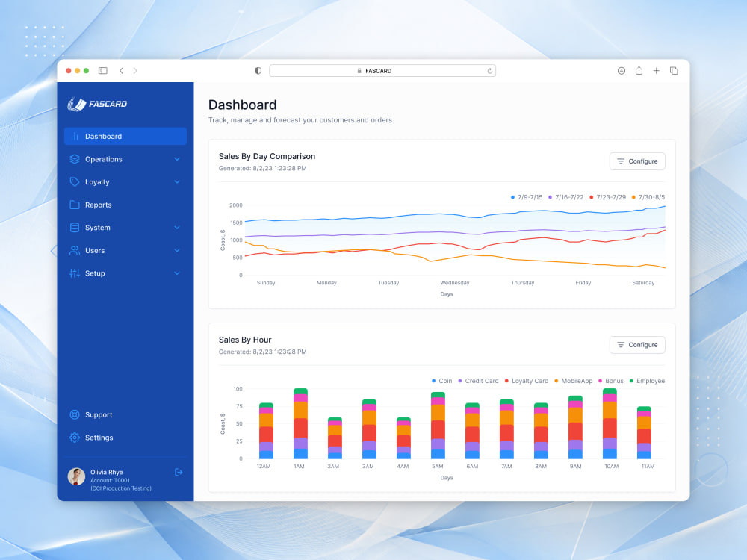Toggle the Credit Card legend entry
The image size is (747, 560).
click(x=478, y=381)
